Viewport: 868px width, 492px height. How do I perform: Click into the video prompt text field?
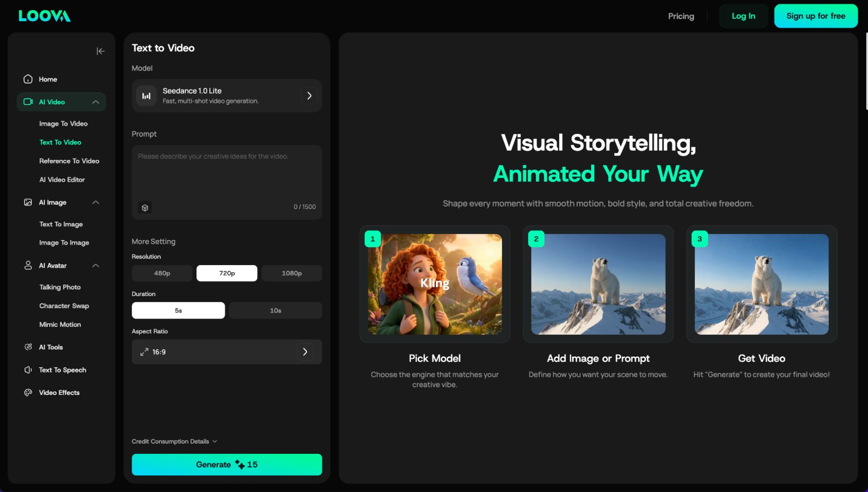pyautogui.click(x=227, y=175)
